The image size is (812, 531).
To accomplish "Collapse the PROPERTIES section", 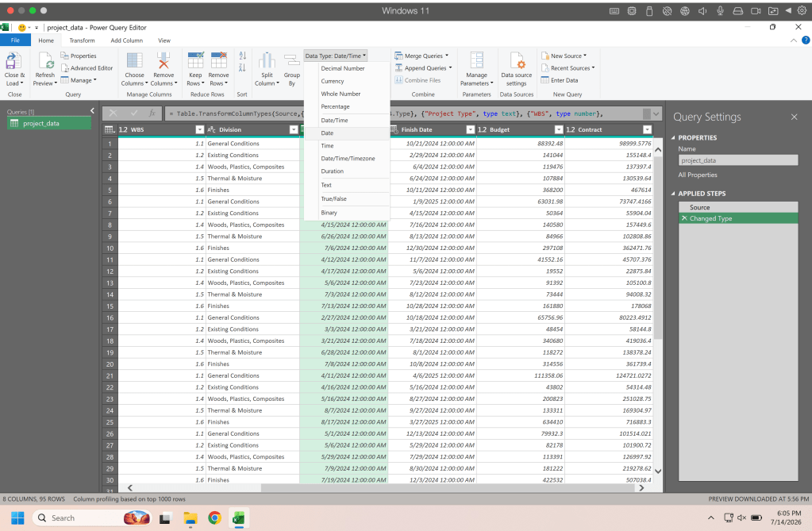I will coord(673,137).
